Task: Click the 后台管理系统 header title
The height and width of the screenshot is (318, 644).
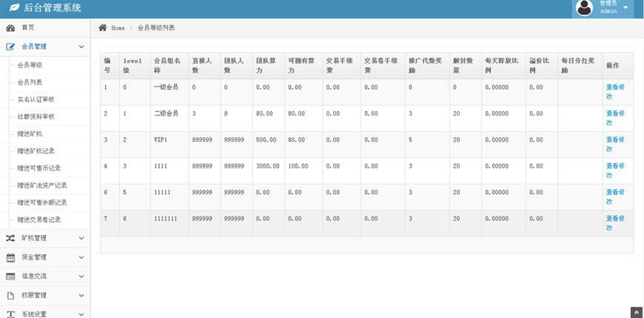Action: [x=52, y=8]
